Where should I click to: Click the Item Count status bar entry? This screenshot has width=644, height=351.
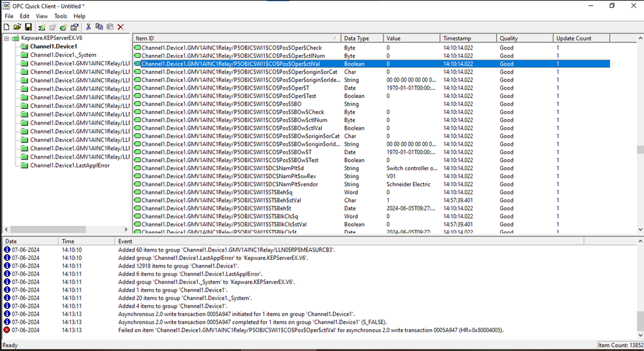coord(621,345)
